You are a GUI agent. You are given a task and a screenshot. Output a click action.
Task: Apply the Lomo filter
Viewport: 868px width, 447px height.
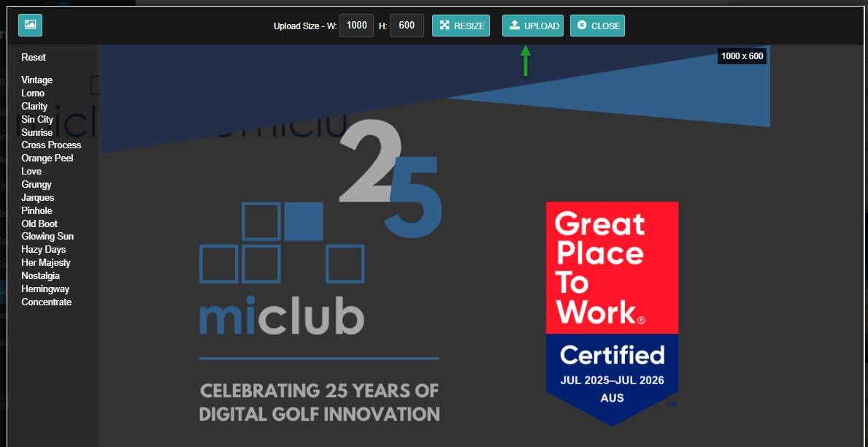33,93
